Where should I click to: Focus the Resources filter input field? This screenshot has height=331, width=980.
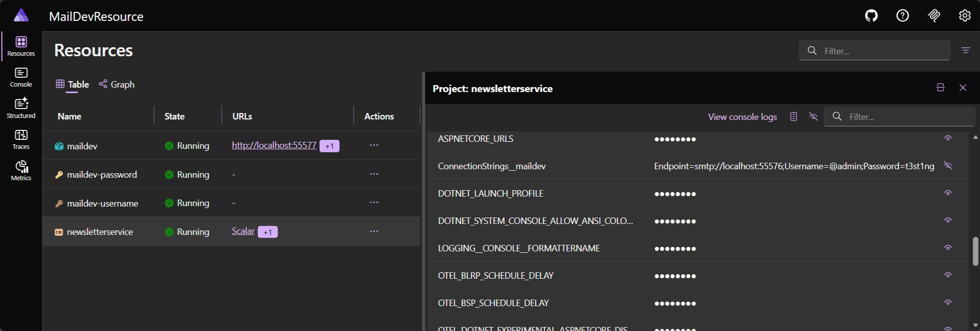(x=874, y=50)
